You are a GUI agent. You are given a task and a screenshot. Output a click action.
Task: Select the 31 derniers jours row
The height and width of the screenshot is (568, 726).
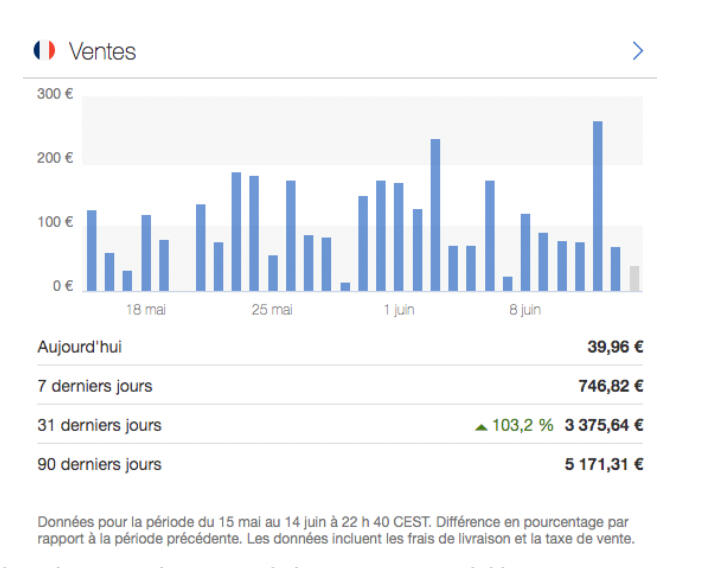[x=99, y=425]
